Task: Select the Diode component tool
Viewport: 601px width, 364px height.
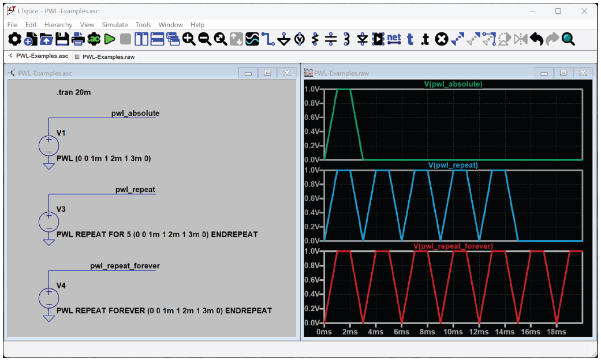Action: click(x=362, y=39)
